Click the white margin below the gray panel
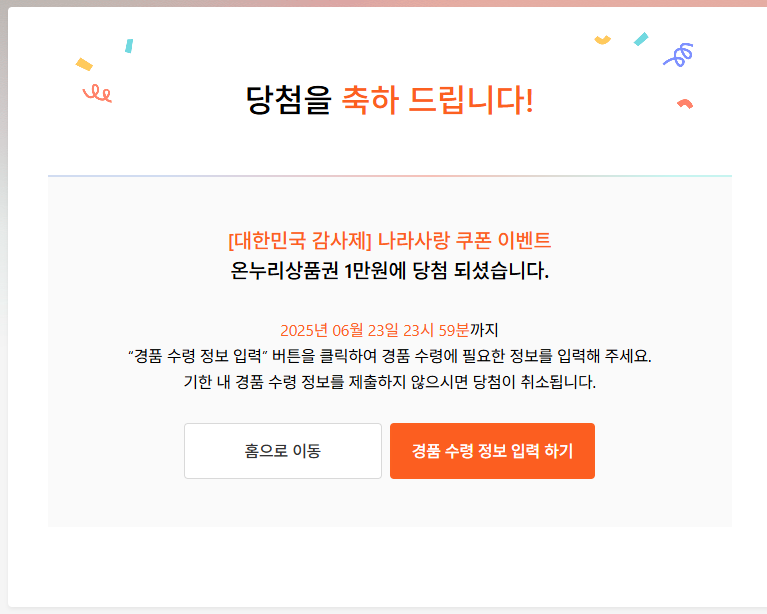Viewport: 767px width, 614px height. (389, 567)
